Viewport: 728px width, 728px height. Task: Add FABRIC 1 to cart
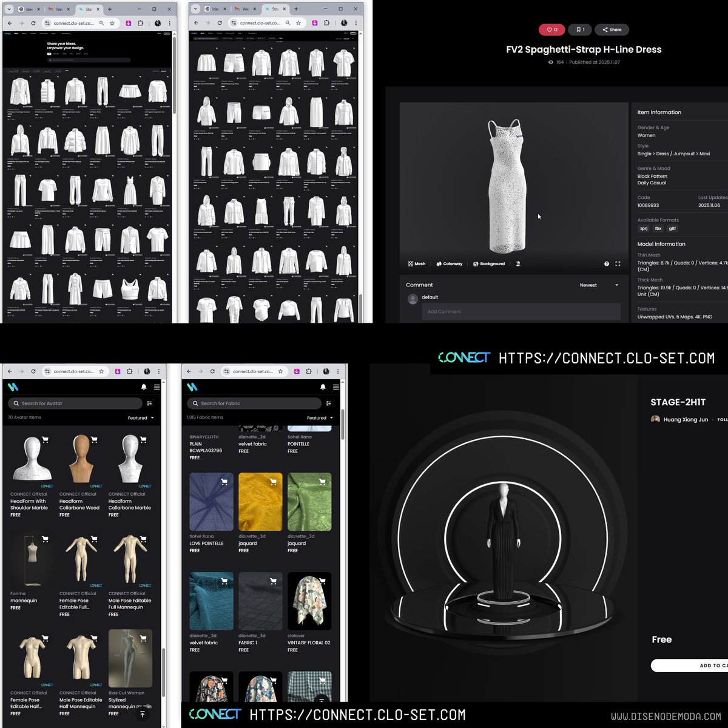tap(273, 581)
